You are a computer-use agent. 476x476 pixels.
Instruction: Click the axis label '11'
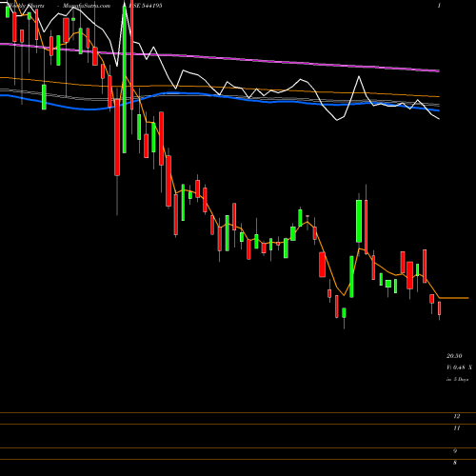pos(457,428)
